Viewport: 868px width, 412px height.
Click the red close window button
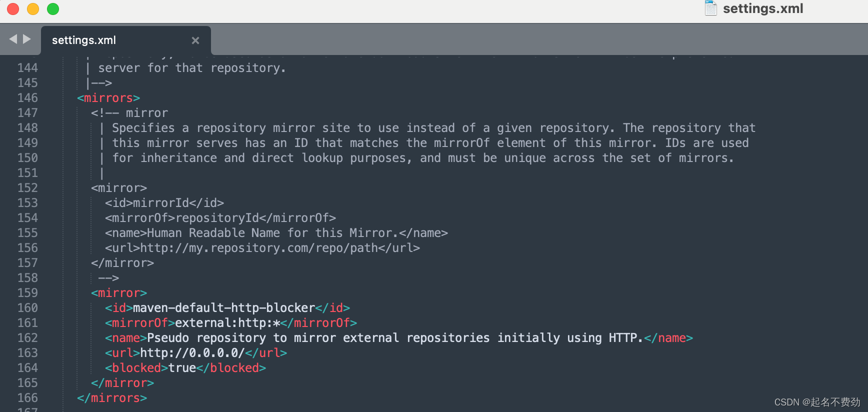tap(12, 9)
